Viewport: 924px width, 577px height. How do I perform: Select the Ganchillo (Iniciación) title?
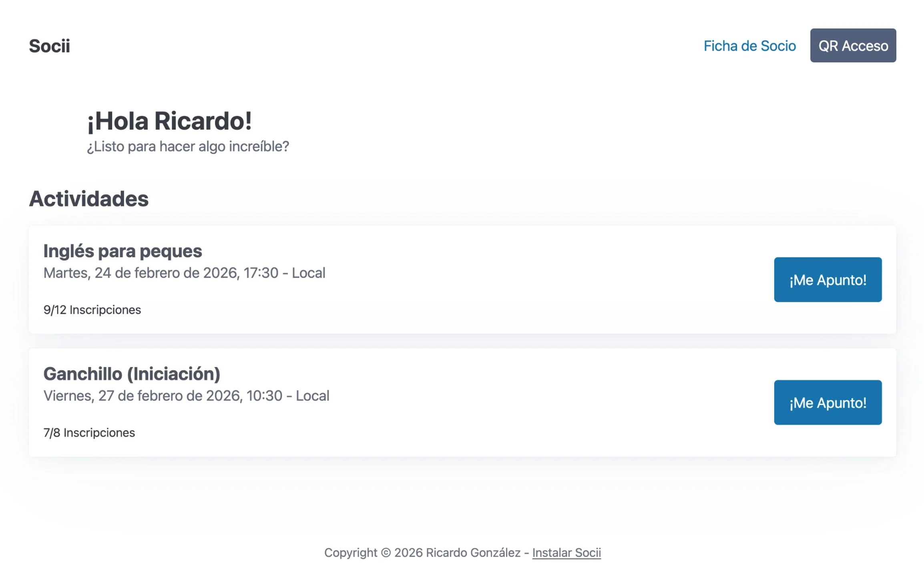pyautogui.click(x=132, y=374)
